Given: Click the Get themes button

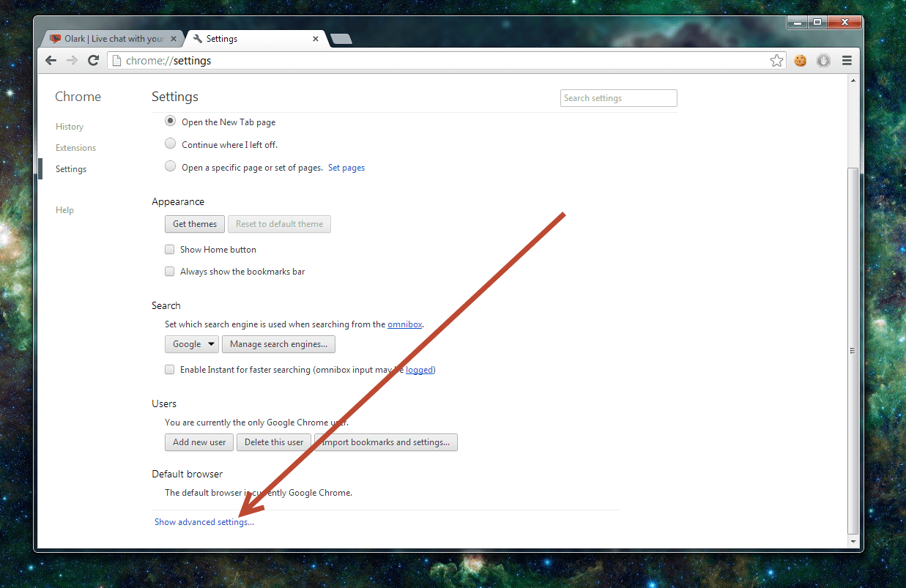Looking at the screenshot, I should (195, 224).
